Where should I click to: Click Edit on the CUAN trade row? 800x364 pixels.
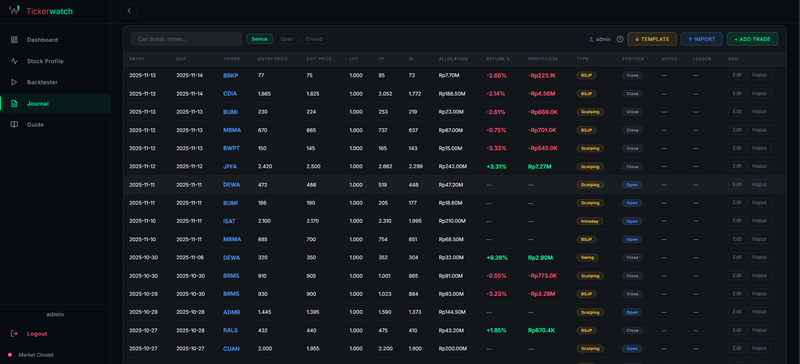(737, 349)
